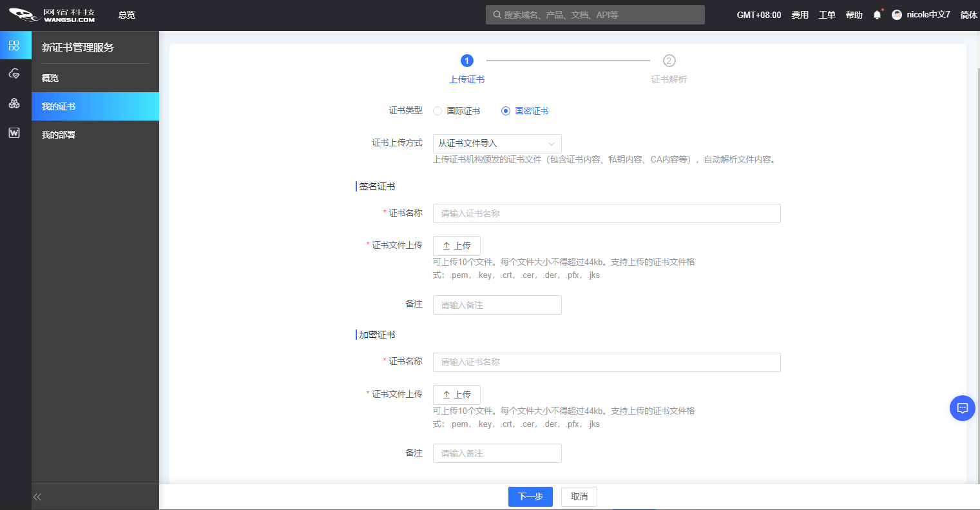This screenshot has width=980, height=510.
Task: Open 工单 in the top bar
Action: pos(827,15)
